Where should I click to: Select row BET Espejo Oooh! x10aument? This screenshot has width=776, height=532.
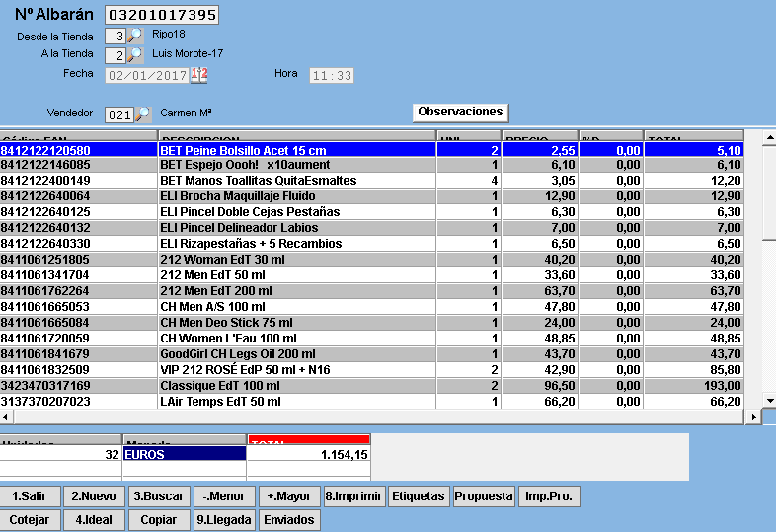[371, 165]
